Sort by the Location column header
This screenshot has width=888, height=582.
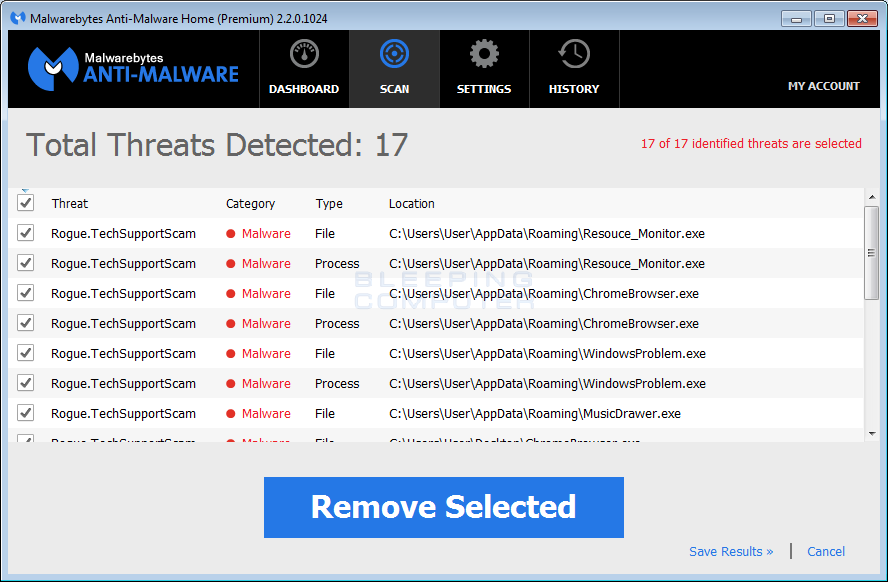(412, 204)
